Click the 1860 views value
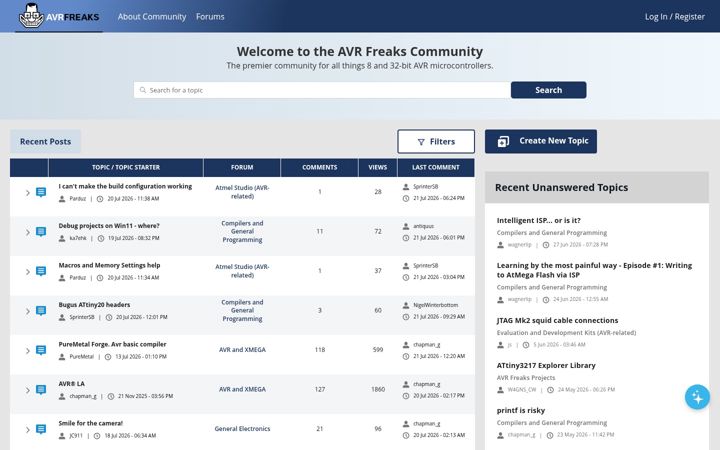This screenshot has height=450, width=720. [x=378, y=389]
